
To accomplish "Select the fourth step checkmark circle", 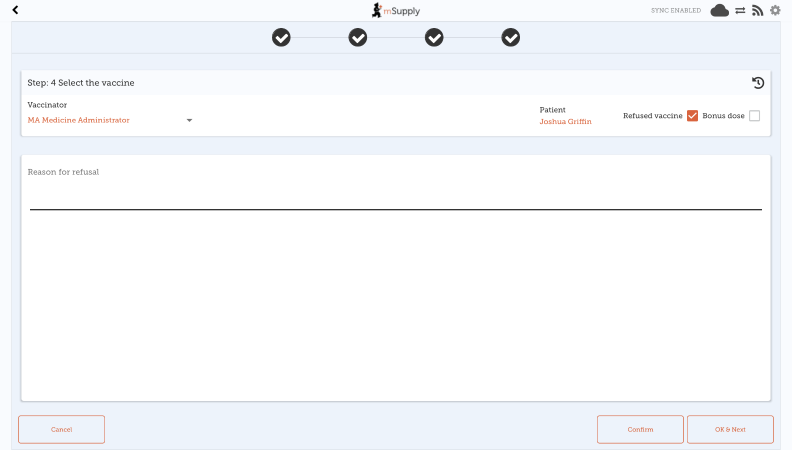I will click(x=511, y=37).
